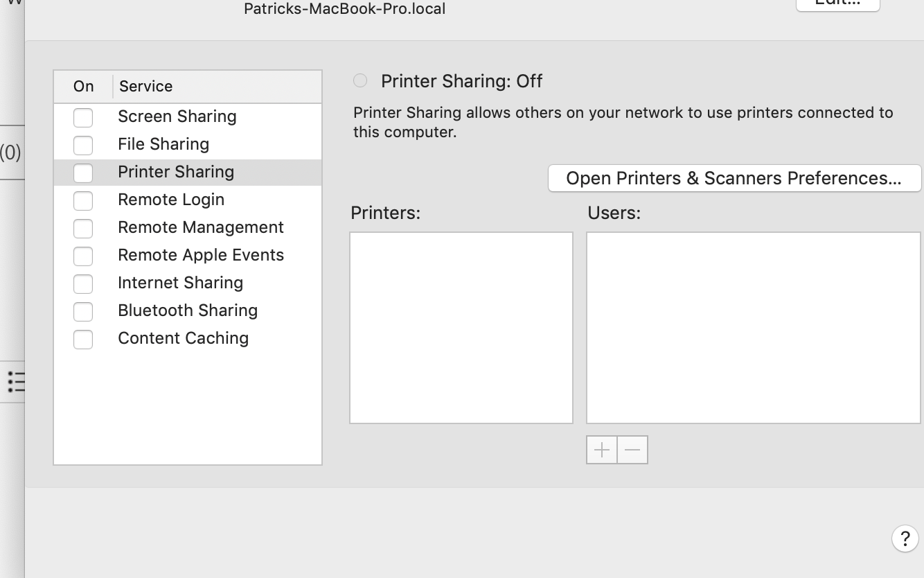Click inside the Printers list box

[461, 327]
